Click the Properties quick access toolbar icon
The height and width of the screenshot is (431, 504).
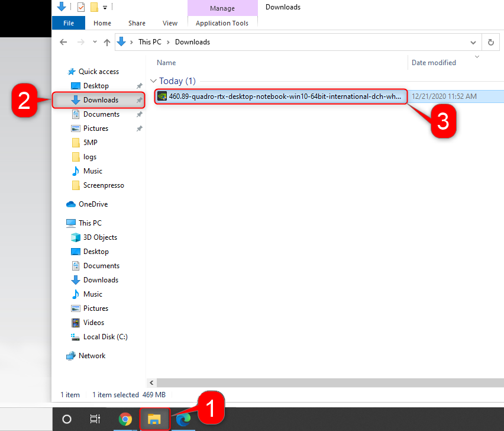coord(81,7)
